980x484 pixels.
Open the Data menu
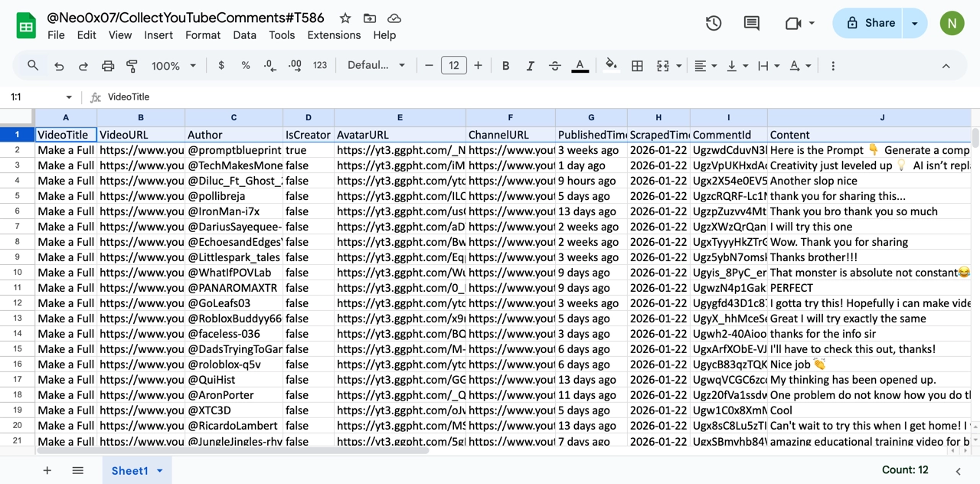pos(244,34)
